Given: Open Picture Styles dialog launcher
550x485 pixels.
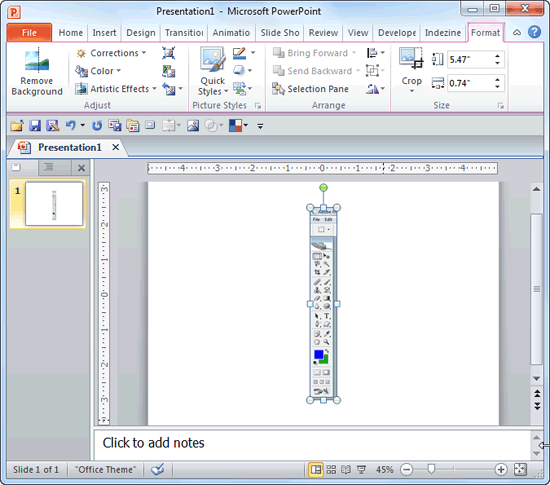Looking at the screenshot, I should click(x=258, y=106).
